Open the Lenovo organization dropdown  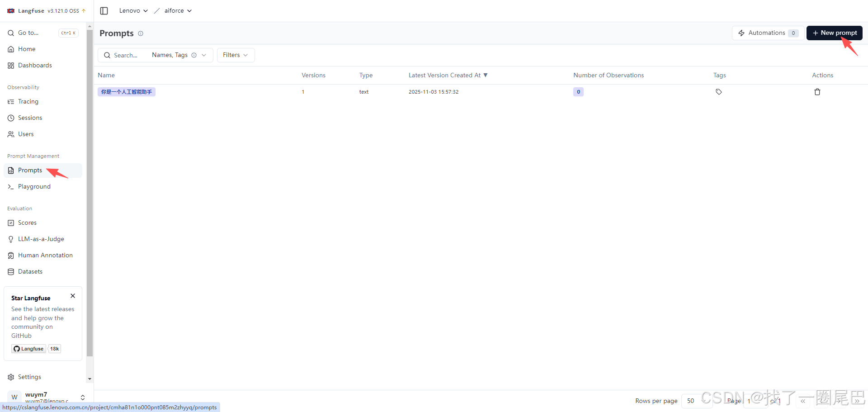pos(133,11)
